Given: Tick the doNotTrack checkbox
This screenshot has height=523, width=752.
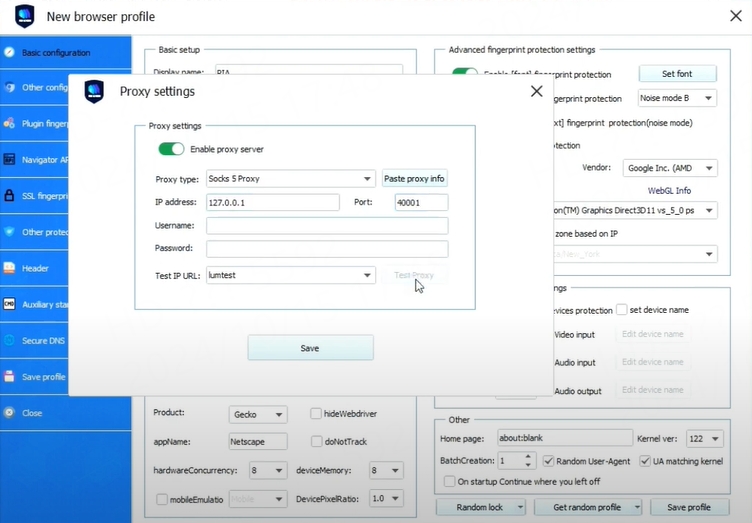Looking at the screenshot, I should click(x=316, y=441).
